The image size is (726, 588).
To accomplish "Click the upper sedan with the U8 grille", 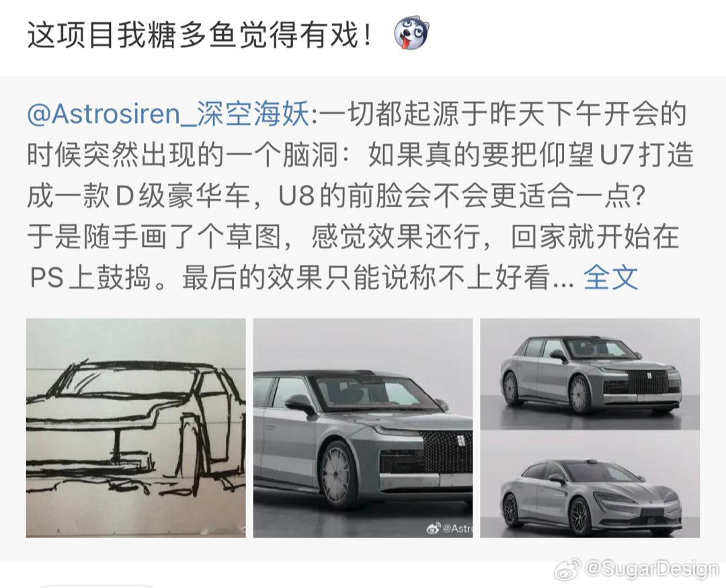I will click(590, 376).
